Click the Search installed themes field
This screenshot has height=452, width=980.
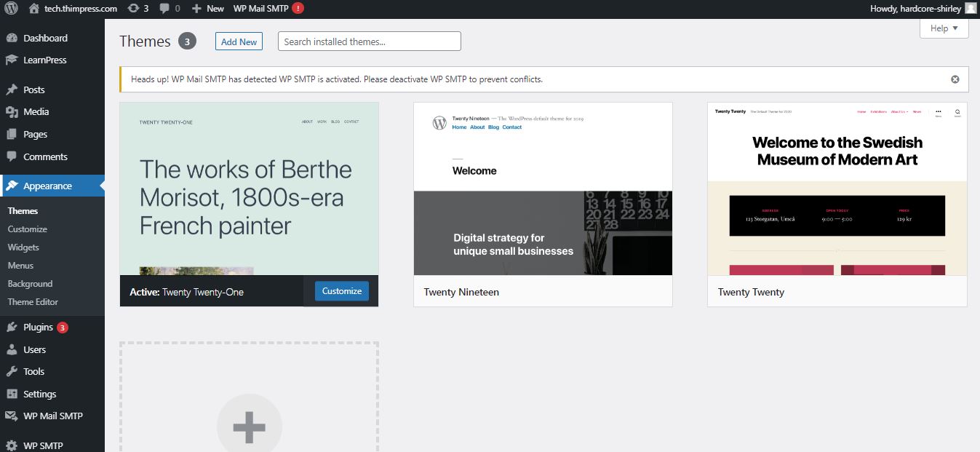tap(370, 41)
